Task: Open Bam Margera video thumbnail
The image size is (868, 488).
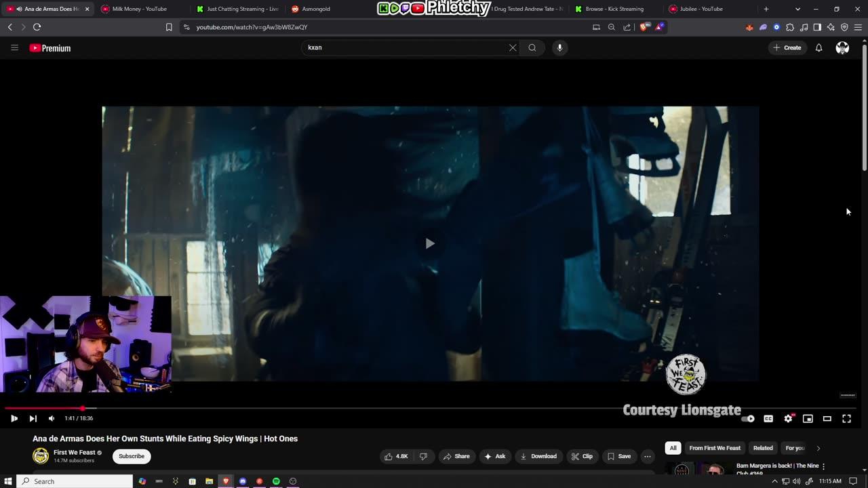Action: [698, 468]
